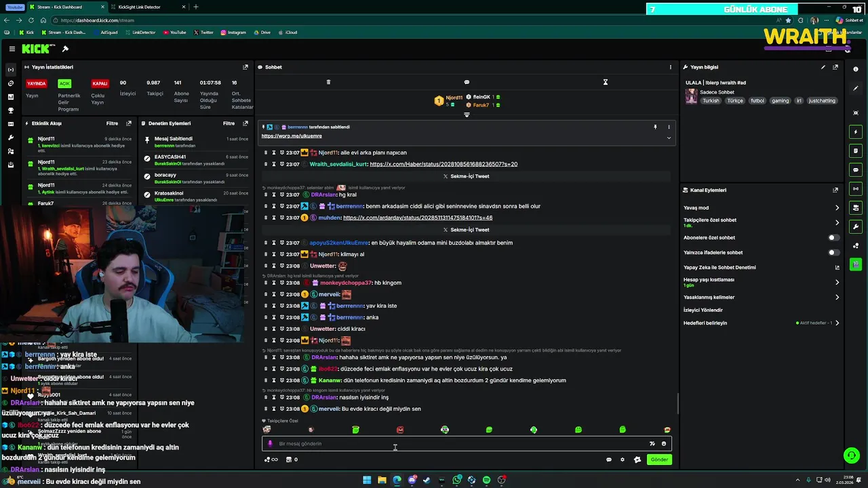Image resolution: width=868 pixels, height=488 pixels.
Task: Open the Stream page in left sidebar
Action: click(10, 70)
